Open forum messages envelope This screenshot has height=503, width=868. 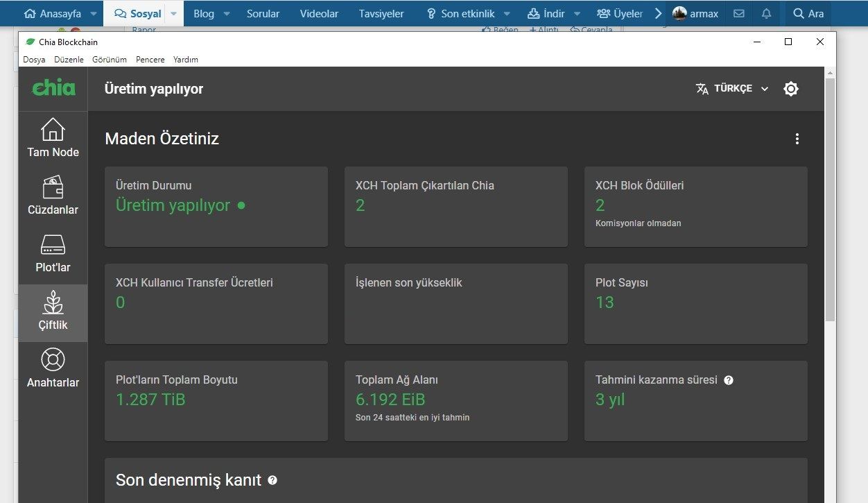click(739, 13)
